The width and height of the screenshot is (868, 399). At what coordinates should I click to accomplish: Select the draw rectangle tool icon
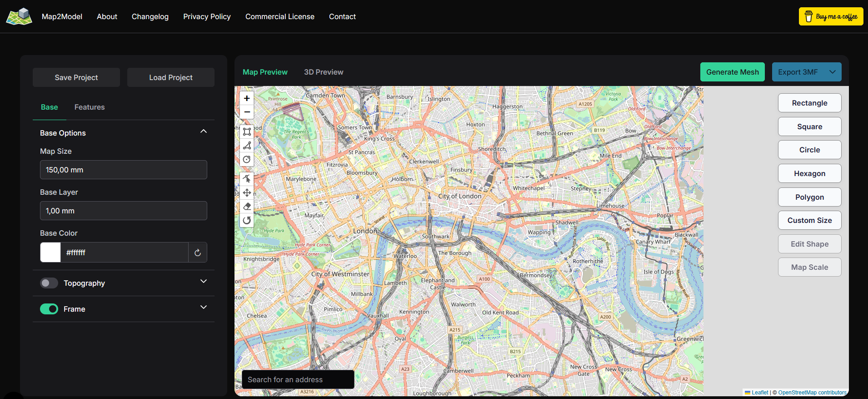pos(247,132)
